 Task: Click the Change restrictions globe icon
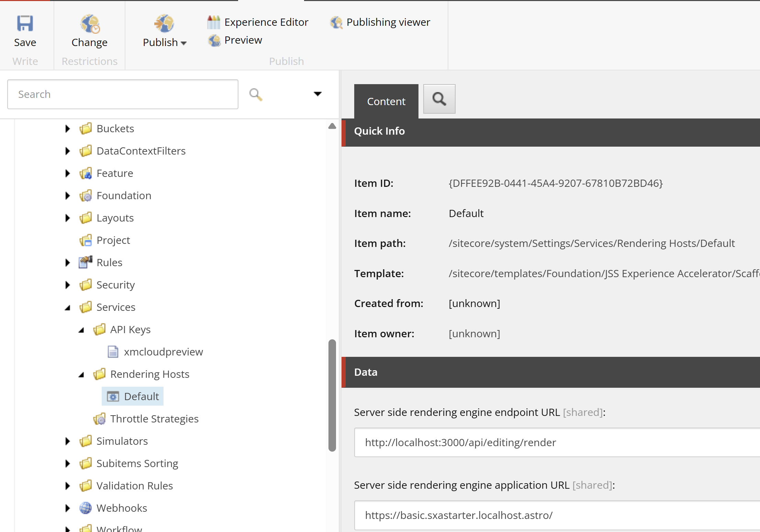89,24
